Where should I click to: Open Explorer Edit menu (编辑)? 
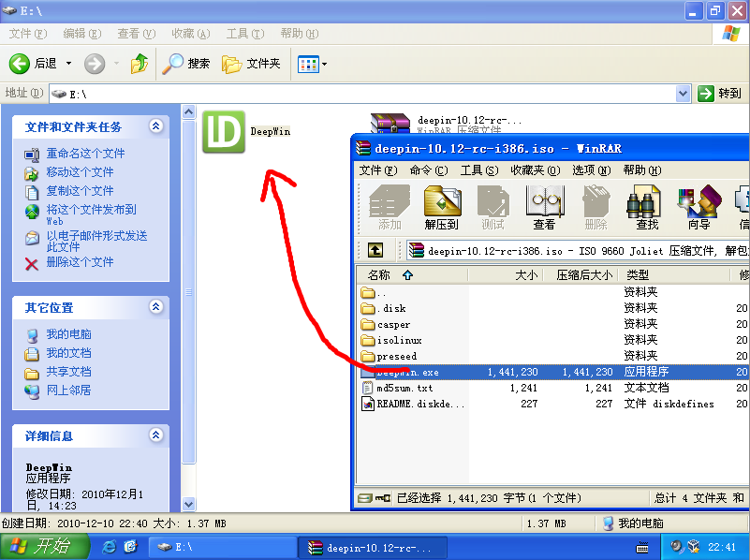pyautogui.click(x=82, y=34)
